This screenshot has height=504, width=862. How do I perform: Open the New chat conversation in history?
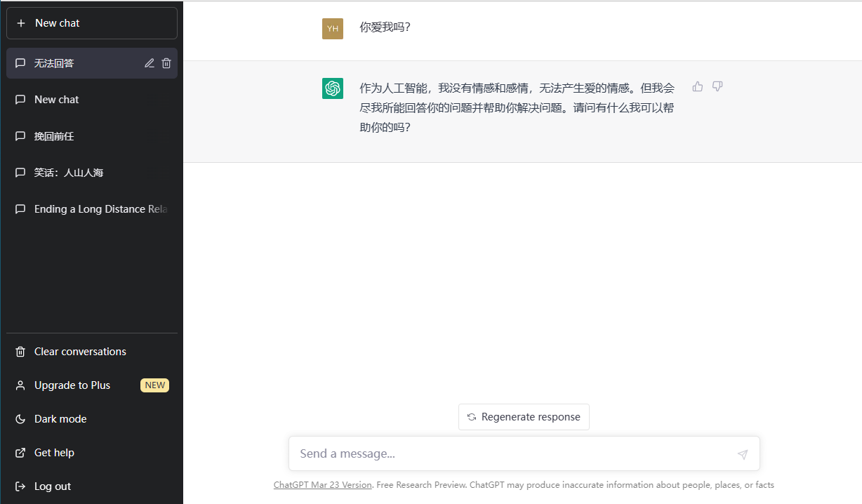click(57, 100)
